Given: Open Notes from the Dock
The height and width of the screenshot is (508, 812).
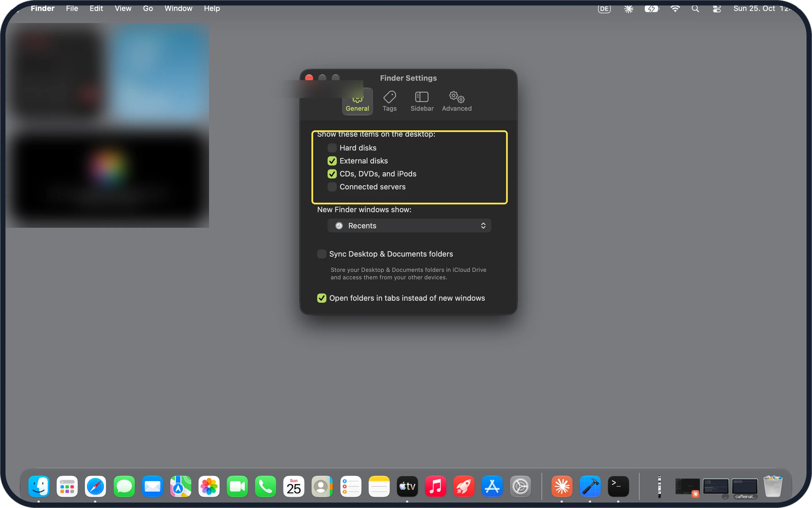Looking at the screenshot, I should click(x=379, y=486).
